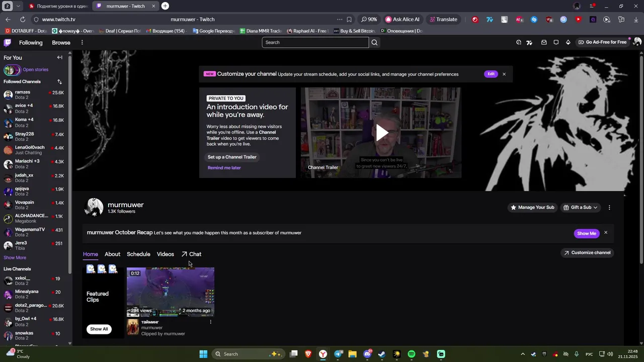Switch to the Home channel tab
The height and width of the screenshot is (362, 644).
[91, 254]
